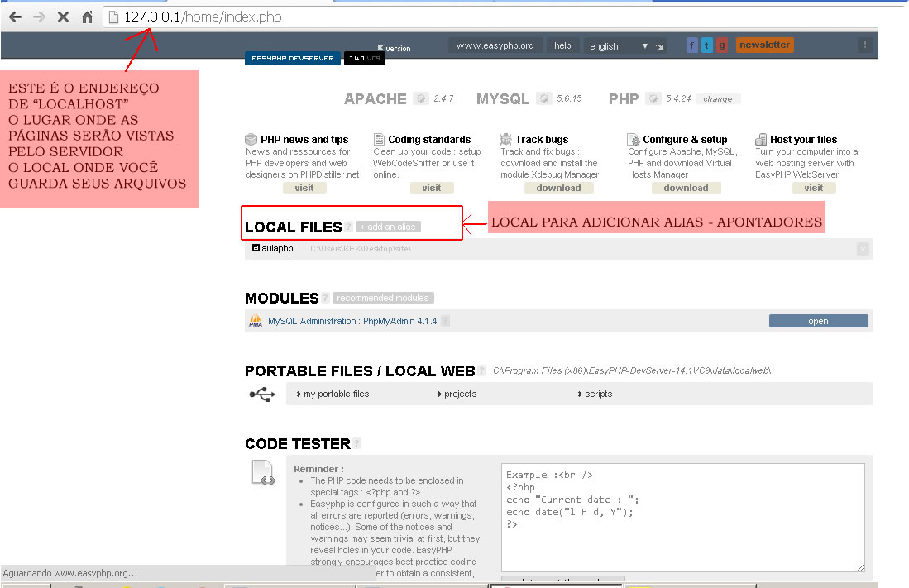
Task: Click the help question mark beside Local Files
Action: point(348,227)
